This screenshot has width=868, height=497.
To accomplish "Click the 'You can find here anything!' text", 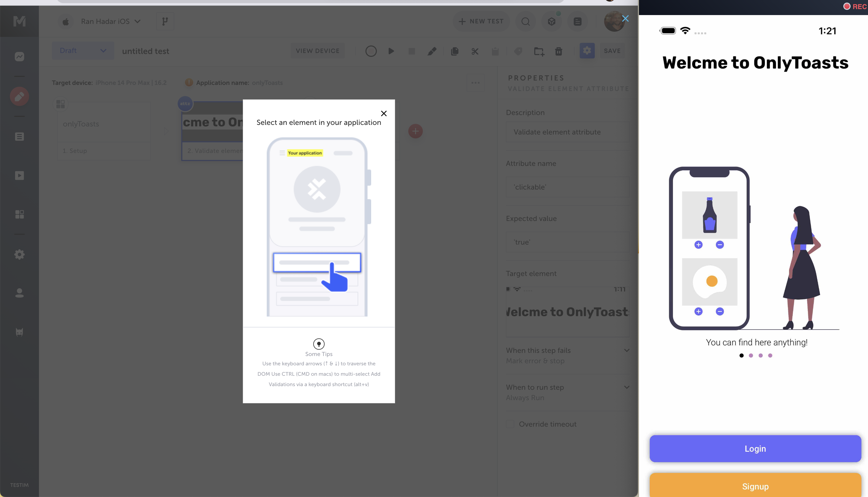I will coord(757,342).
